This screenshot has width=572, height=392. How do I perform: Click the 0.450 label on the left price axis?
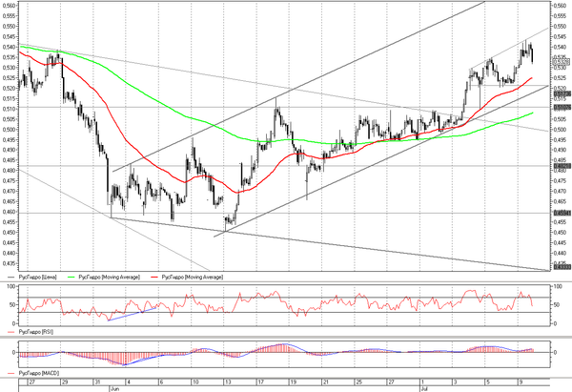pyautogui.click(x=9, y=233)
